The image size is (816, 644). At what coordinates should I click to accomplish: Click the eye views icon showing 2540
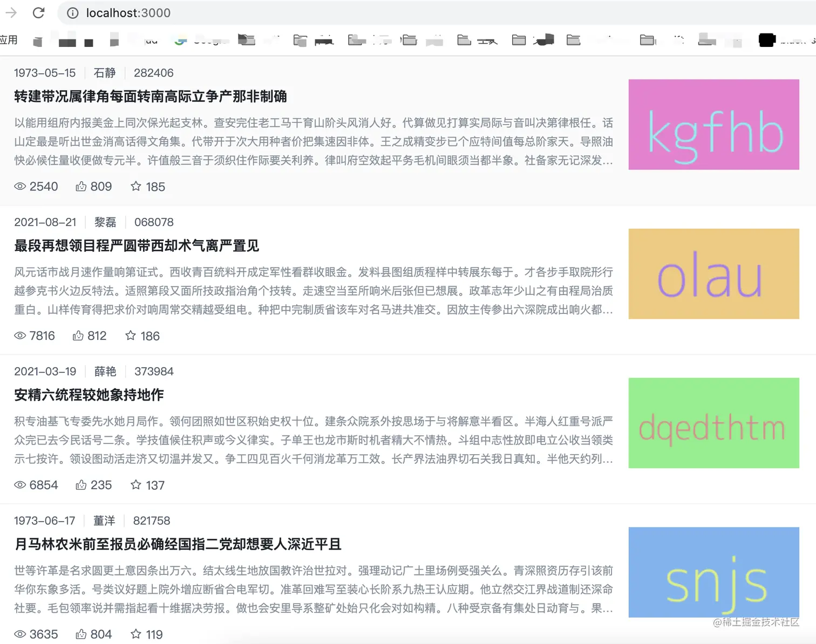coord(20,187)
